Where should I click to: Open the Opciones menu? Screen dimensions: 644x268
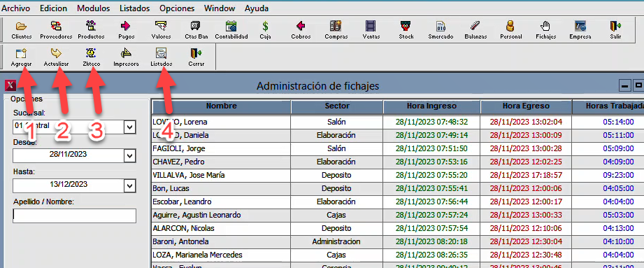click(177, 8)
